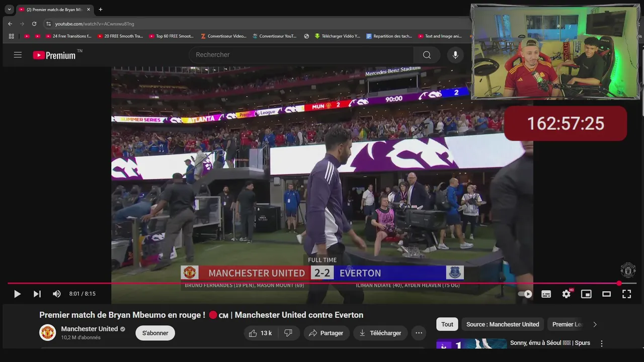The image size is (644, 362).
Task: Open the Chrome apps grid shortcut
Action: pos(12,36)
